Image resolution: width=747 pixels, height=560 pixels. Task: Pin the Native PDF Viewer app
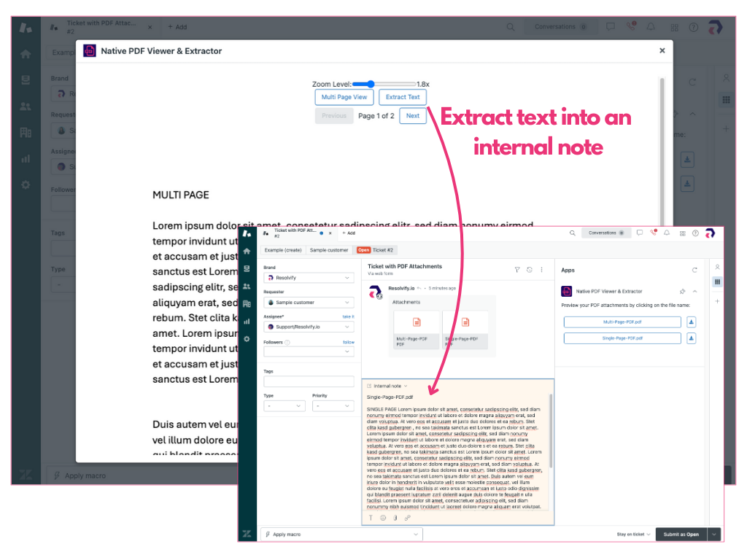tap(682, 291)
